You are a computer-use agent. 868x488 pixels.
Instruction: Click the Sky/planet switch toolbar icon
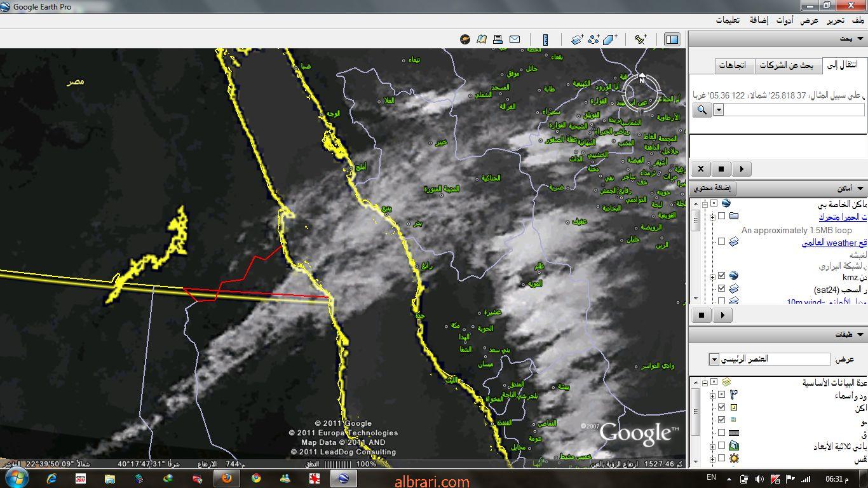465,39
